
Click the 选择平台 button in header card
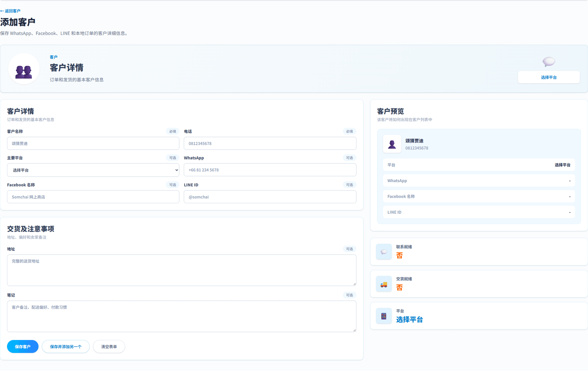pyautogui.click(x=548, y=77)
